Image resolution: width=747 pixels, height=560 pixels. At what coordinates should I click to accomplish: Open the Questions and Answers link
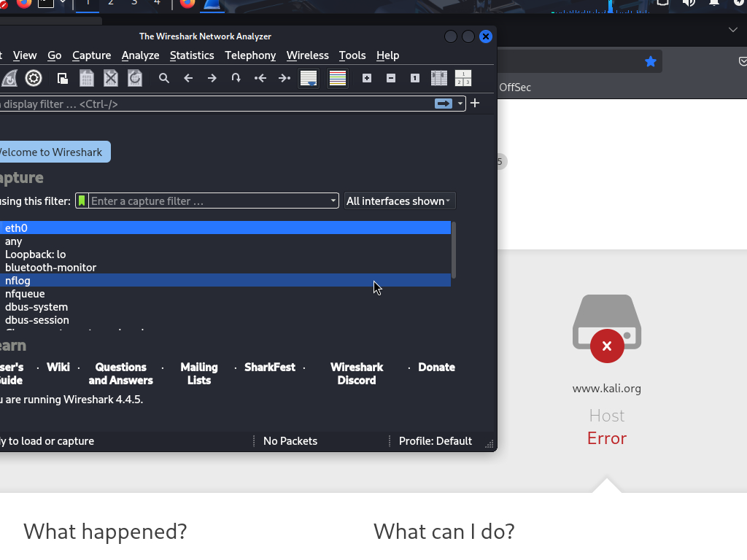pyautogui.click(x=120, y=374)
